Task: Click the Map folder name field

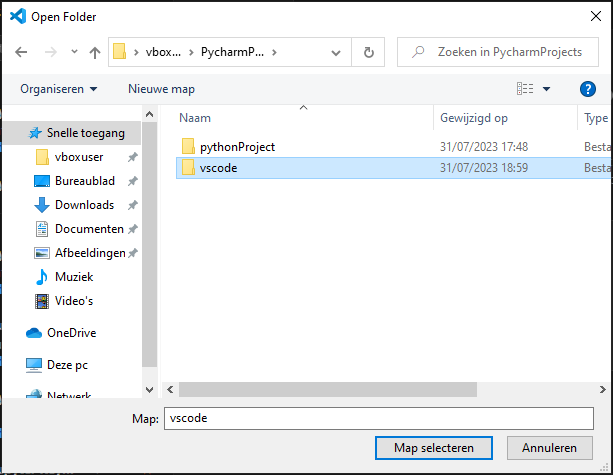Action: [x=378, y=419]
